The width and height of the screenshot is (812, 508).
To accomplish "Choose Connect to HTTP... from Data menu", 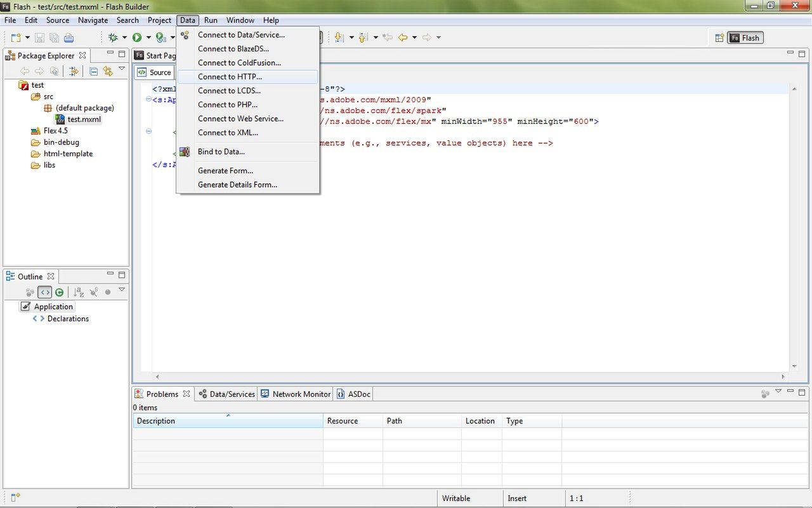I will click(247, 77).
